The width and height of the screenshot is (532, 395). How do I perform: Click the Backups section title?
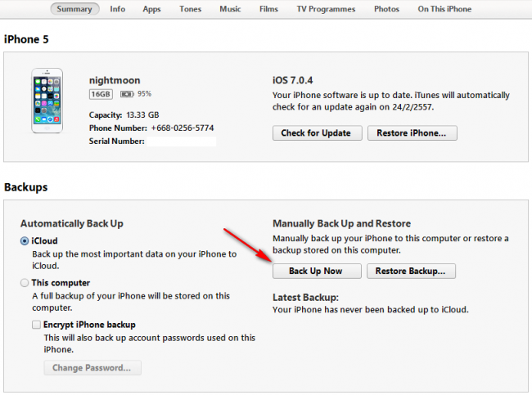click(26, 187)
